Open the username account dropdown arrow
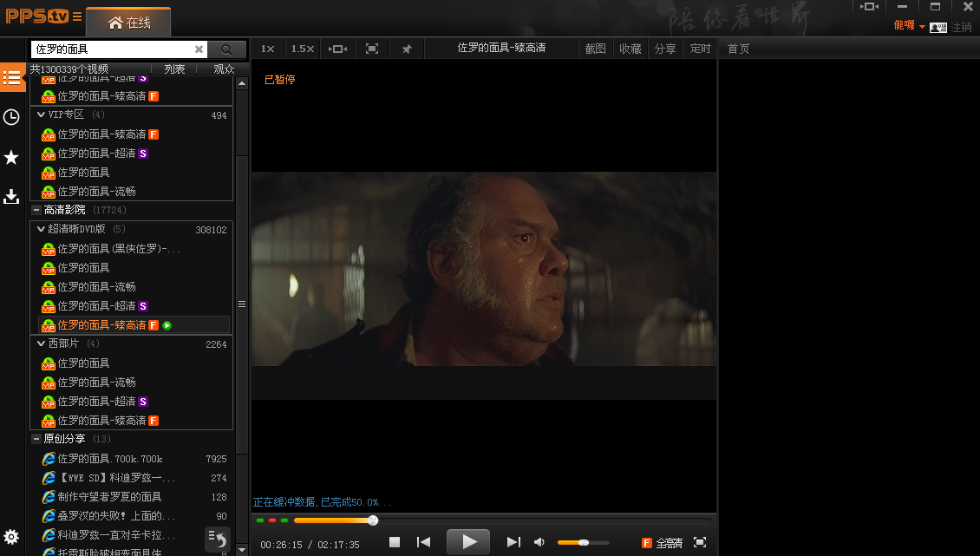The width and height of the screenshot is (980, 556). (x=922, y=26)
